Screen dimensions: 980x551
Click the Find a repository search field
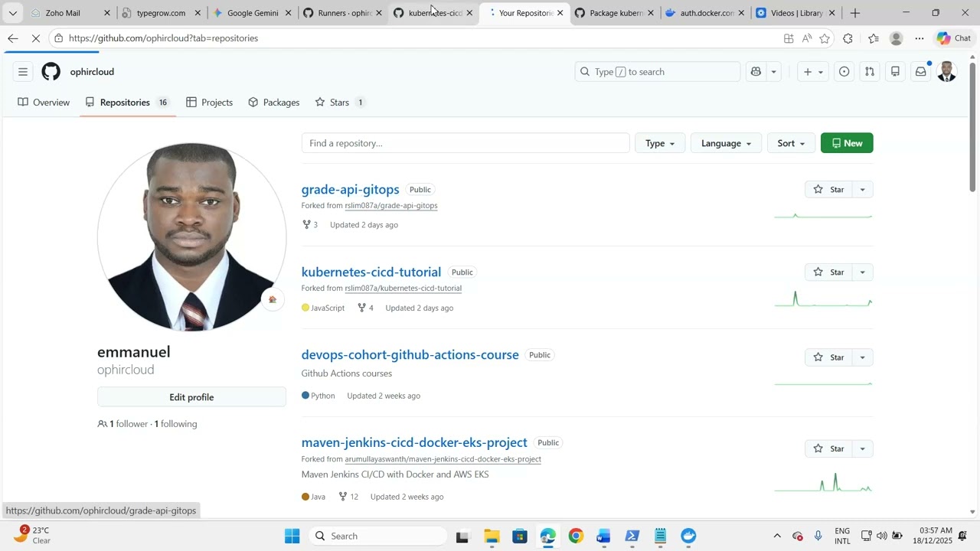[x=465, y=143]
